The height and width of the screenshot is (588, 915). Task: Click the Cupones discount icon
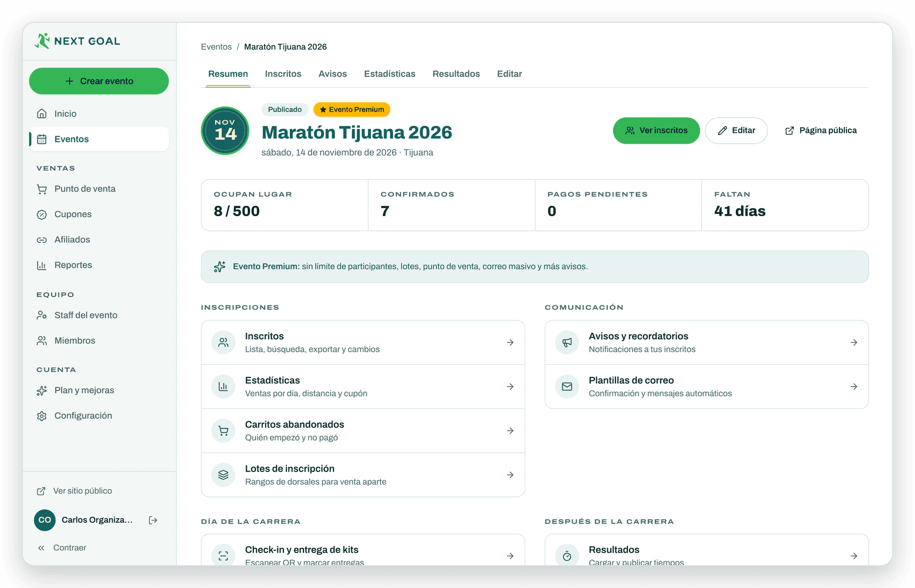(42, 215)
